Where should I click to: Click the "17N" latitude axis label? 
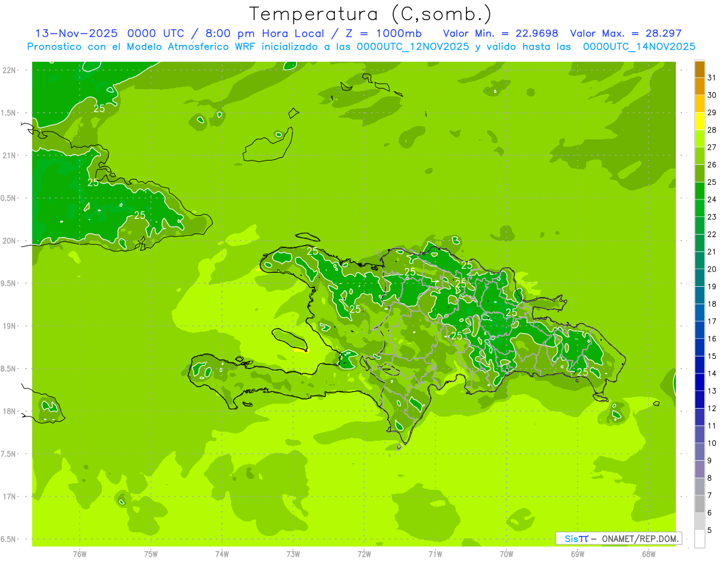tap(10, 497)
